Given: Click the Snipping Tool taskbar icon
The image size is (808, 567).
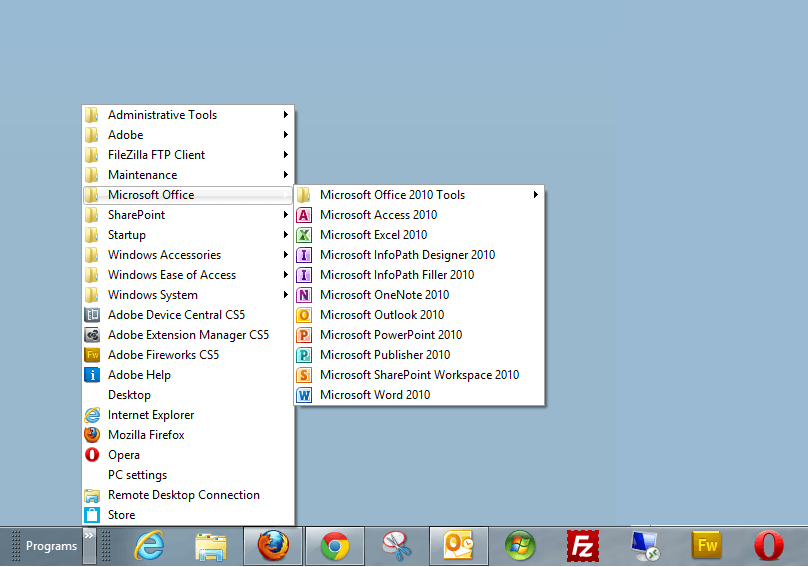Looking at the screenshot, I should 397,546.
